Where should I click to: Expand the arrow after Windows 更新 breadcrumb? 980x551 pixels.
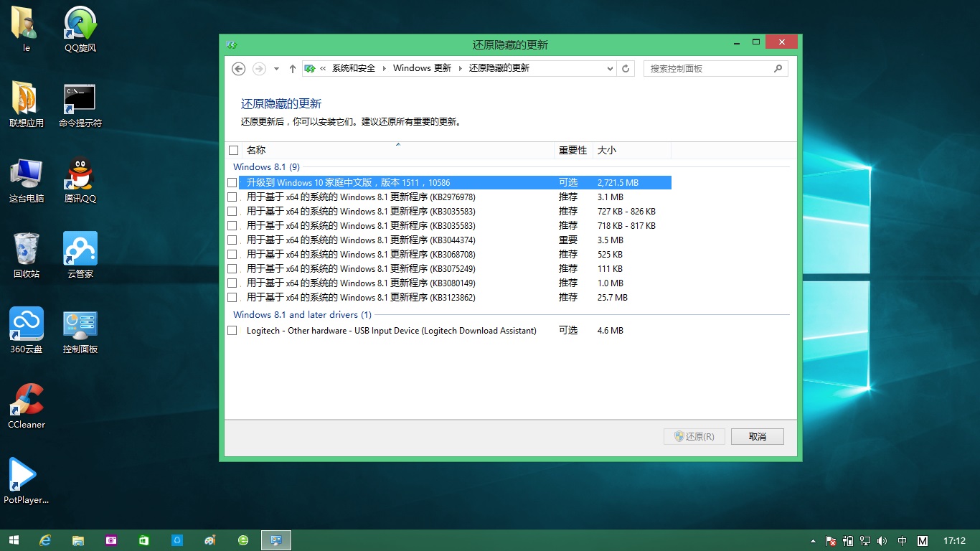click(460, 68)
